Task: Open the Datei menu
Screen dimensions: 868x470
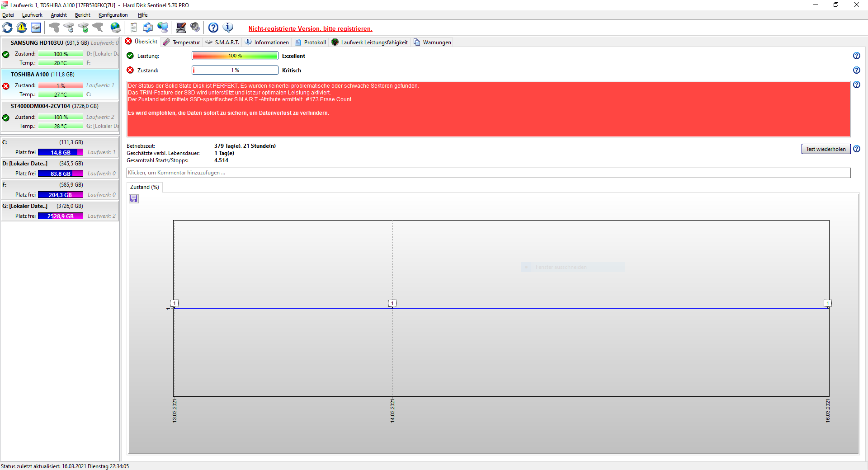Action: click(x=8, y=15)
